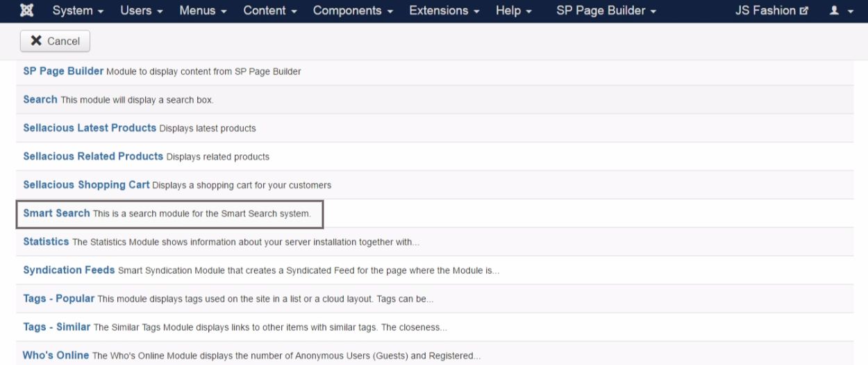Image resolution: width=868 pixels, height=365 pixels.
Task: Select Syndication Feeds module
Action: 69,270
